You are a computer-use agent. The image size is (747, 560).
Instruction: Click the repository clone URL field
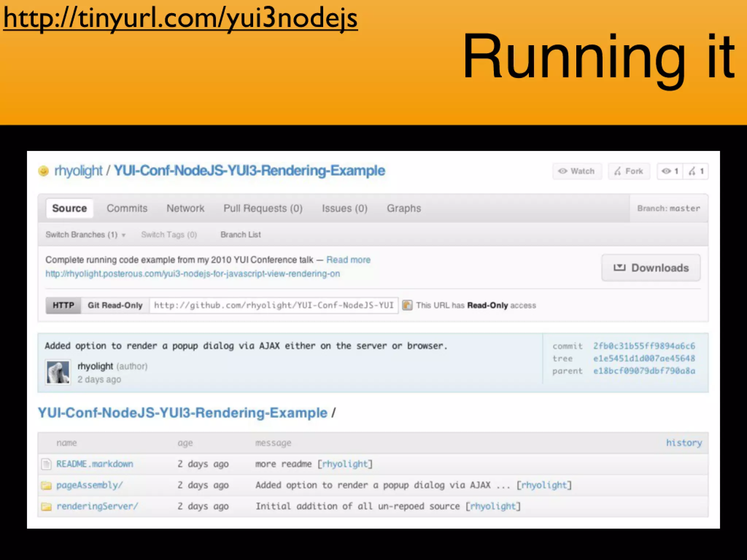[274, 305]
